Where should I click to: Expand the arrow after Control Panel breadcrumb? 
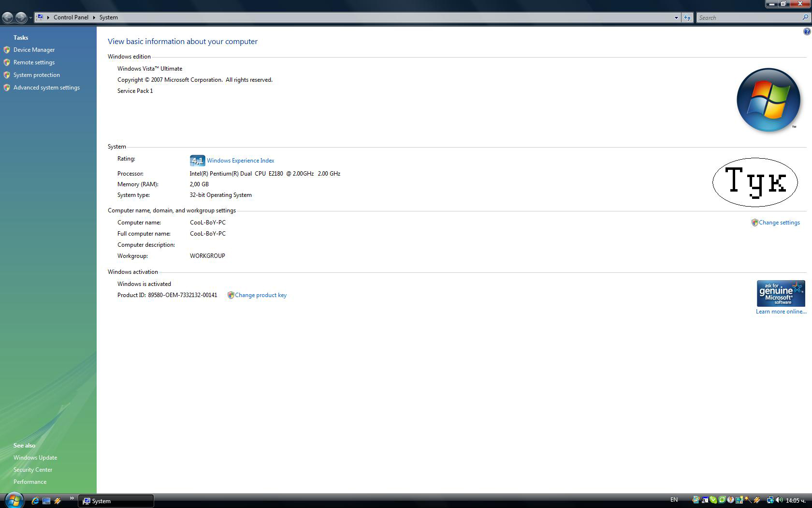[94, 17]
